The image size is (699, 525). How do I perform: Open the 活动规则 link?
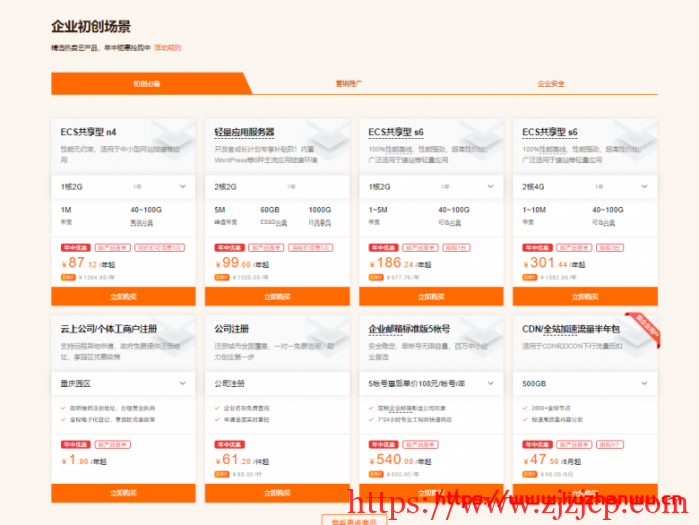(x=168, y=48)
